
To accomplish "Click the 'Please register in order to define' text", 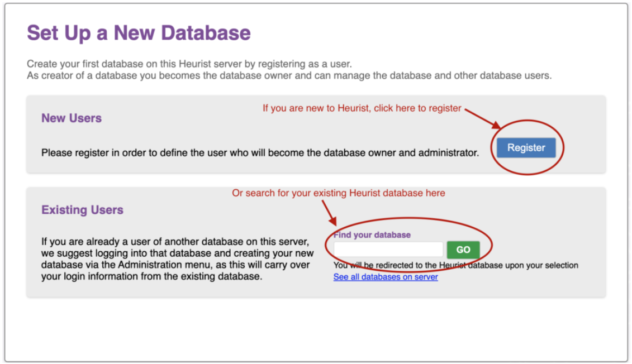I will 260,153.
